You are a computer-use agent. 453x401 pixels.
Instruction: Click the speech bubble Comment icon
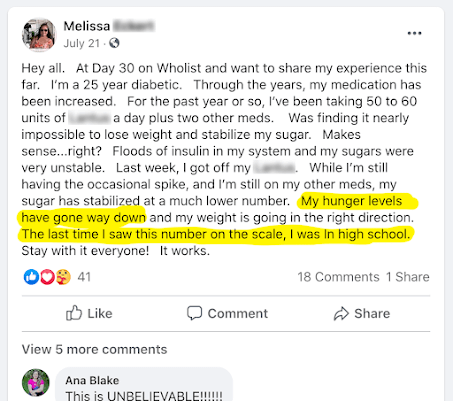click(194, 313)
